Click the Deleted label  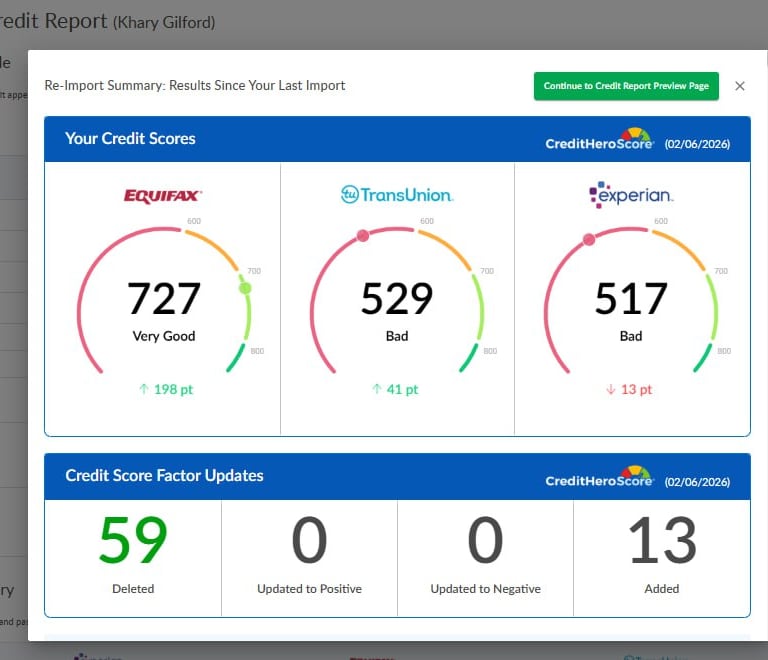(133, 589)
